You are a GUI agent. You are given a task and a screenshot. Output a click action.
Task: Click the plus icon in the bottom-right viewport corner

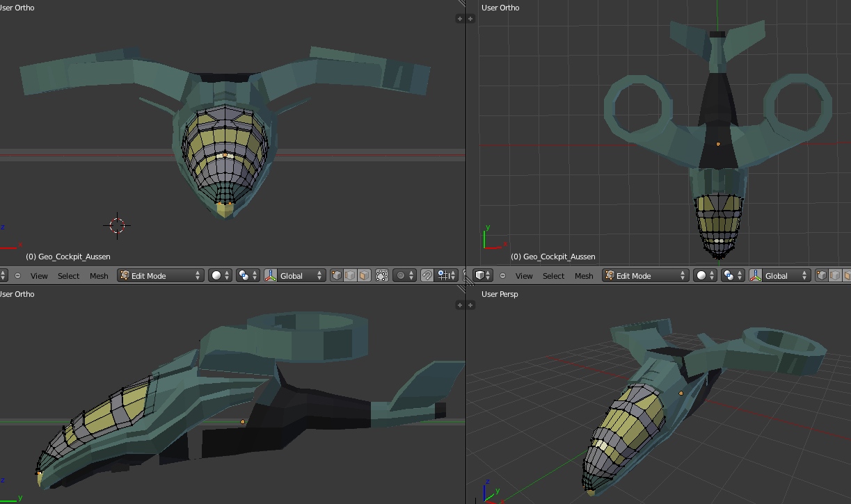[x=471, y=305]
